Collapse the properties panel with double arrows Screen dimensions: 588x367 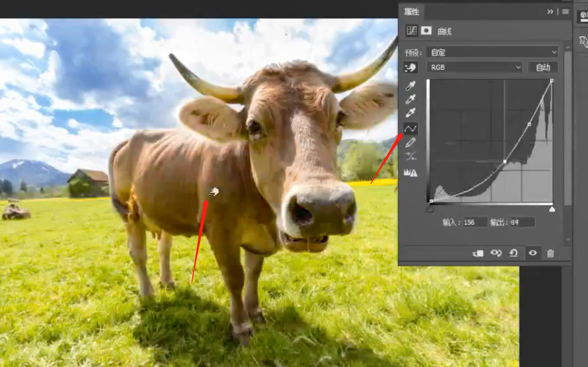coord(550,12)
